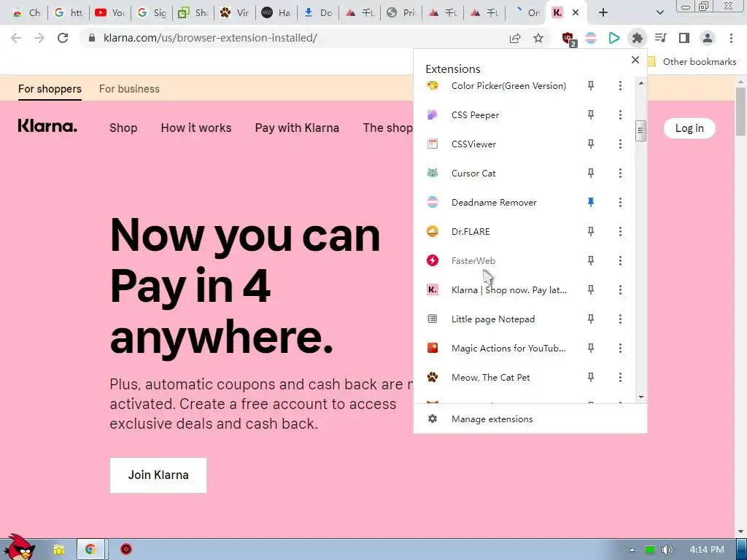Pin the CSSViewer extension

[x=591, y=144]
